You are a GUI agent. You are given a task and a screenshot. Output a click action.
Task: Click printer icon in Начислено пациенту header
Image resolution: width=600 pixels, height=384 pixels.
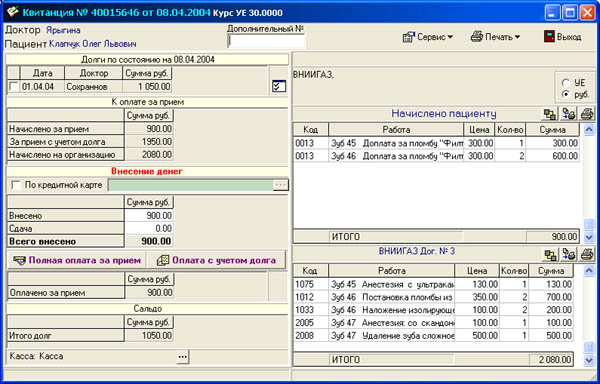[587, 114]
